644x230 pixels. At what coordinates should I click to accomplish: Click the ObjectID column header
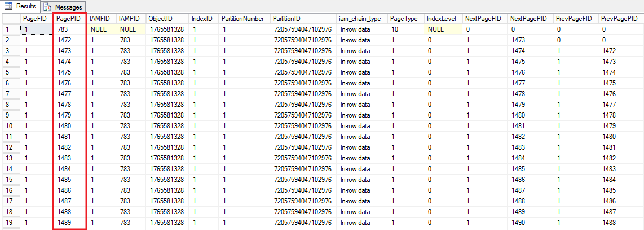(167, 19)
